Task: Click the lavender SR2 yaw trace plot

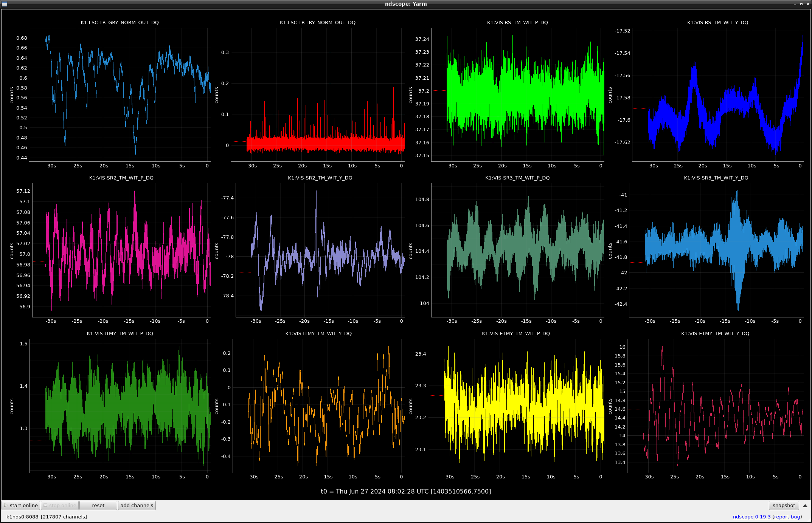Action: pos(320,250)
